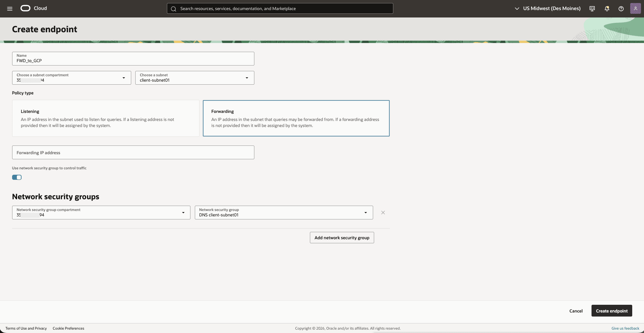Open the notifications bell
Image resolution: width=644 pixels, height=333 pixels.
point(607,8)
